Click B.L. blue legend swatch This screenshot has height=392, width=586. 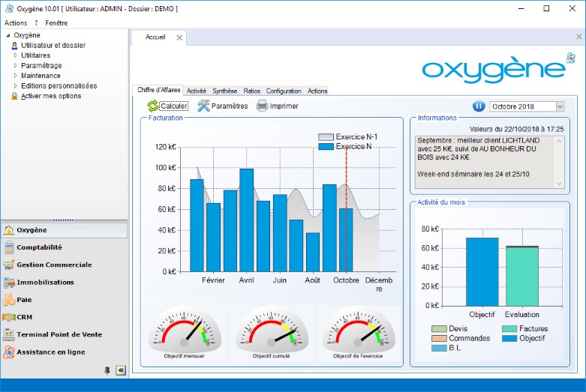point(439,348)
